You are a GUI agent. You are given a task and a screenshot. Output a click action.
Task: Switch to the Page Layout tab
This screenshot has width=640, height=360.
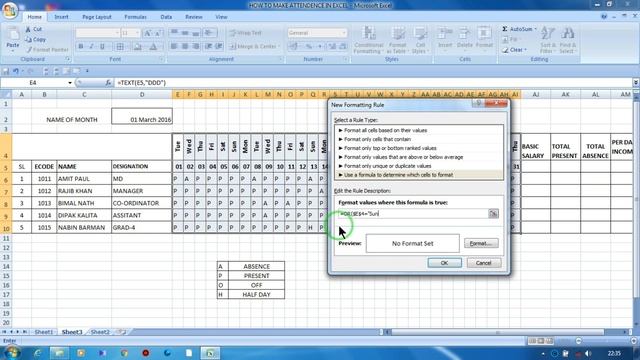(x=97, y=17)
